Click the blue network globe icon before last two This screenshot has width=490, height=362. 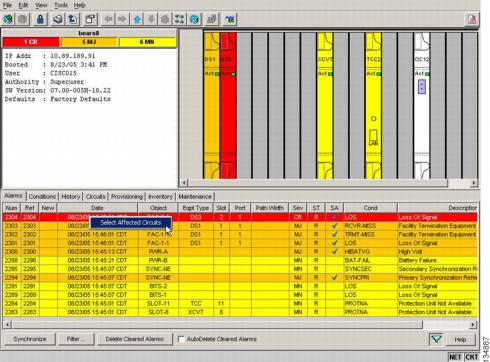coord(194,19)
